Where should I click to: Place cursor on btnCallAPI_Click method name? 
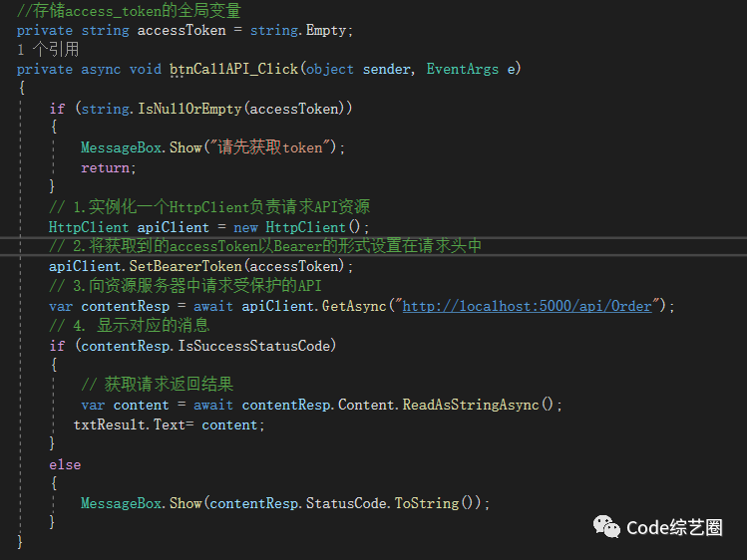coord(233,69)
